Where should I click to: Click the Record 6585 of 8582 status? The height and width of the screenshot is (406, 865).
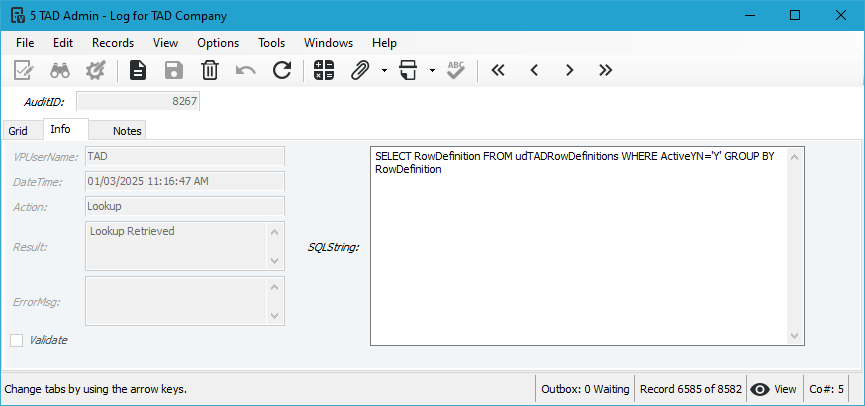pyautogui.click(x=691, y=389)
